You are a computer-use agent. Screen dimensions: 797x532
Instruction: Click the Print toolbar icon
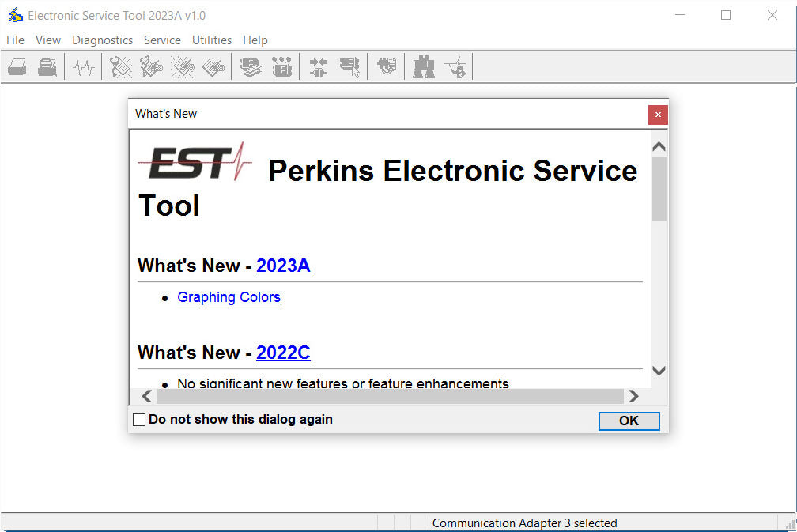point(17,67)
